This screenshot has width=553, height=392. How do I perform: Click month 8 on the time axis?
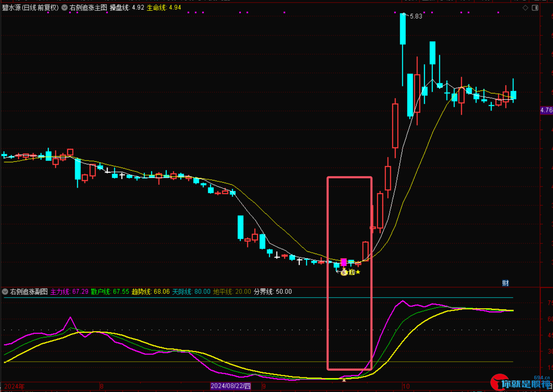pos(101,386)
